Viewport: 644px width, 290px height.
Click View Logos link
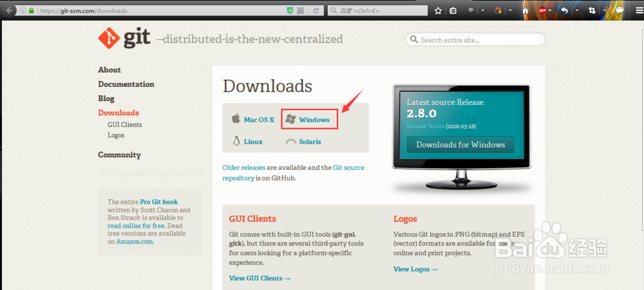[x=415, y=269]
